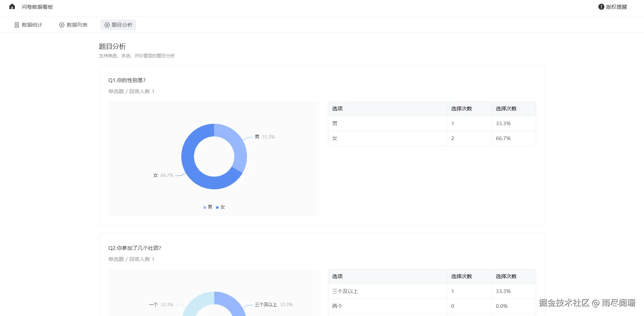Click 单选题 / 回答人数 1 under Q2
644x316 pixels.
[131, 259]
